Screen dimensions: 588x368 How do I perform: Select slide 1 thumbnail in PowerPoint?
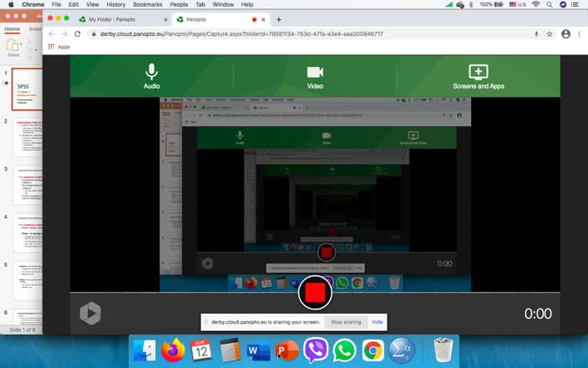tap(24, 89)
